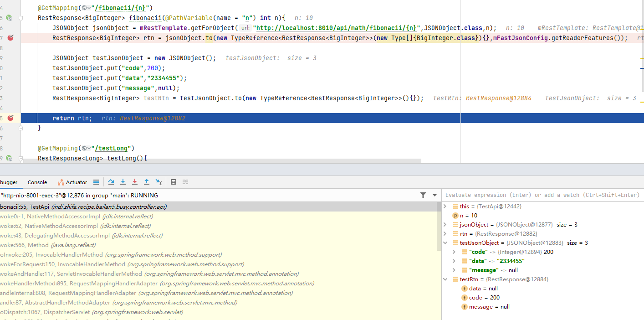Toggle the breakpoint on the return rtn line
The height and width of the screenshot is (320, 644).
point(11,118)
